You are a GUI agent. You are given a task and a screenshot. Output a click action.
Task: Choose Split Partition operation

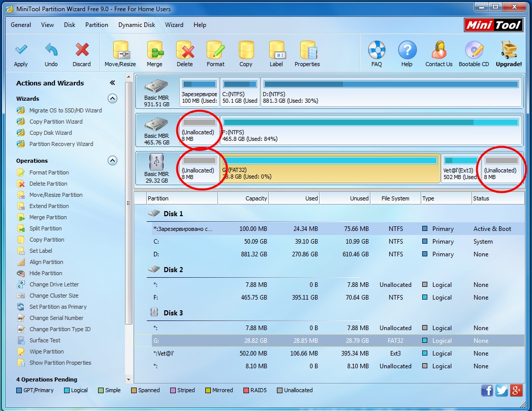coord(39,228)
